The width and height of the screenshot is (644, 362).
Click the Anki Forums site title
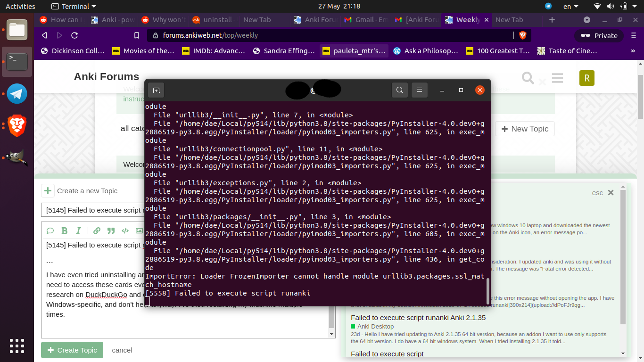click(x=107, y=77)
